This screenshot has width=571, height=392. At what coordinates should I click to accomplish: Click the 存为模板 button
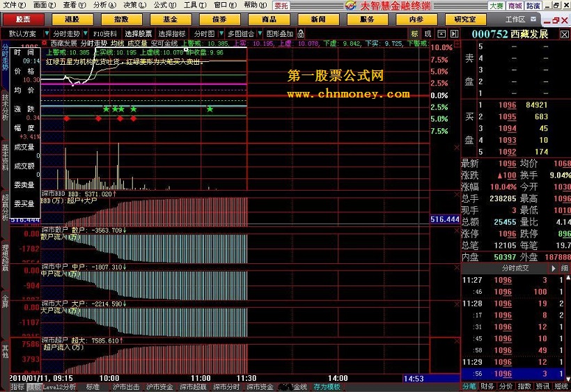327,387
